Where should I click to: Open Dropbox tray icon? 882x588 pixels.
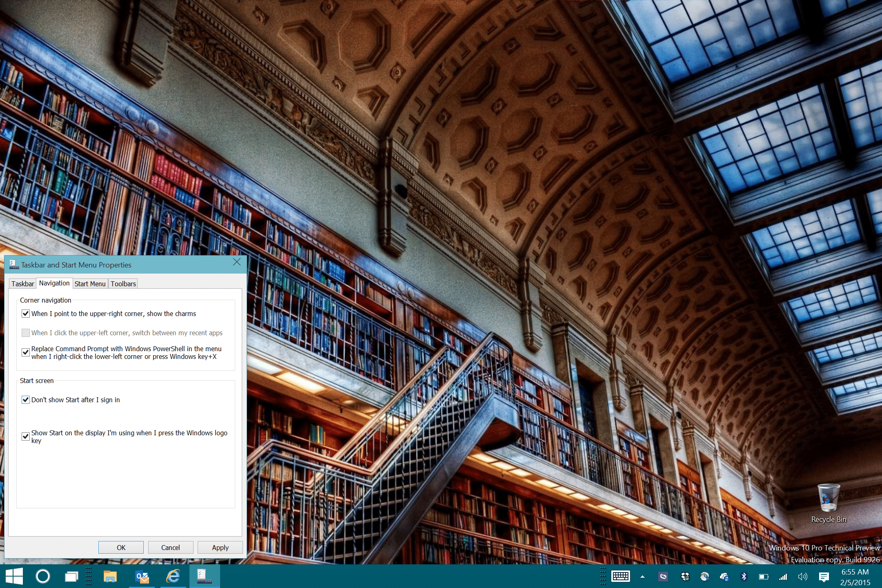coord(685,577)
